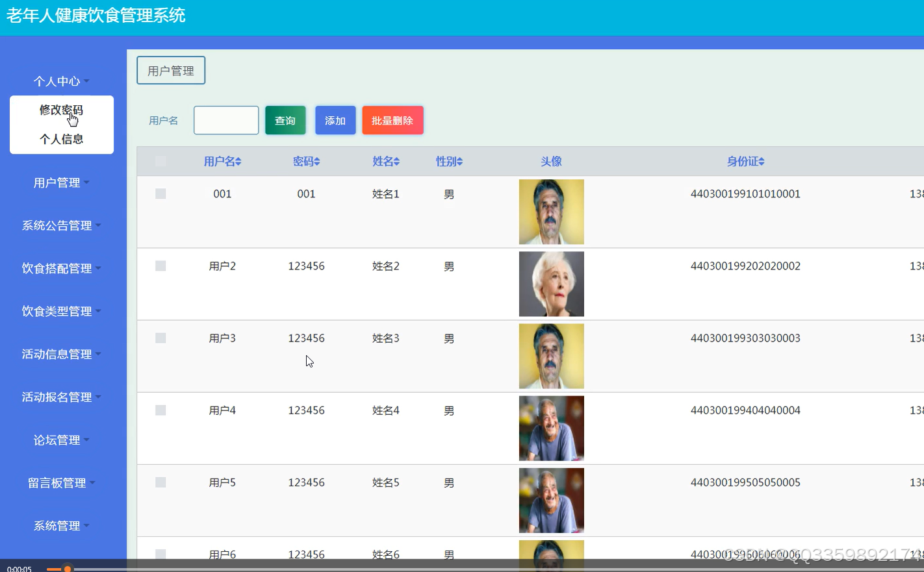Check the row checkbox for 用户3
The image size is (924, 572).
(160, 338)
